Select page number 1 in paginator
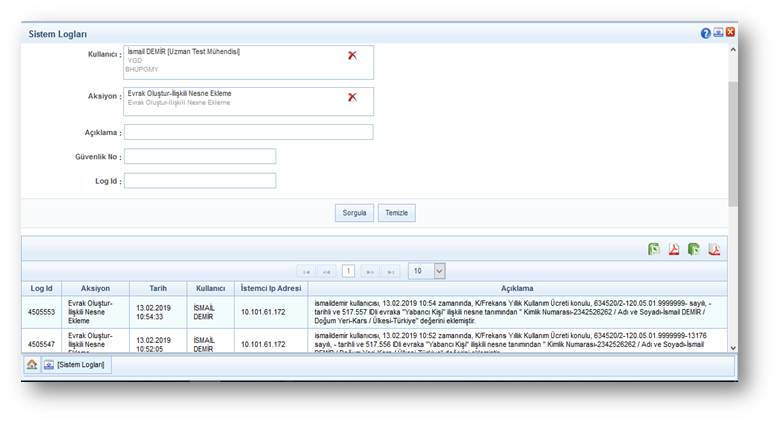 pyautogui.click(x=348, y=271)
